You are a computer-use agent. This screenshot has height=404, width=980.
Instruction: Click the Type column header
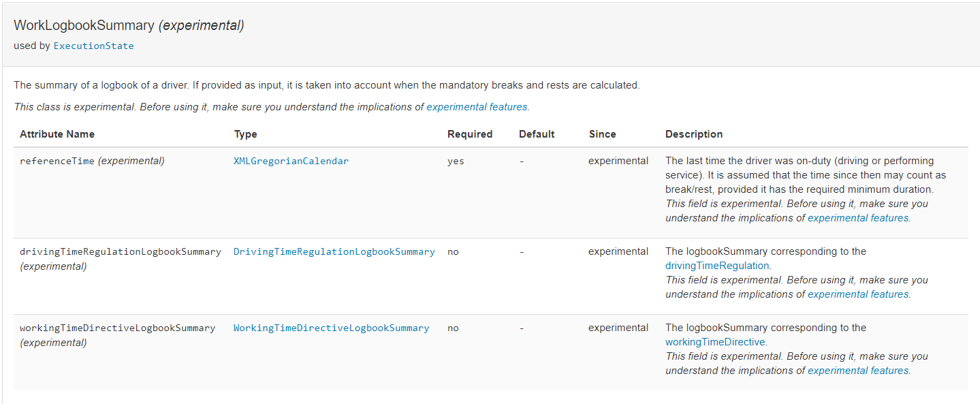245,134
